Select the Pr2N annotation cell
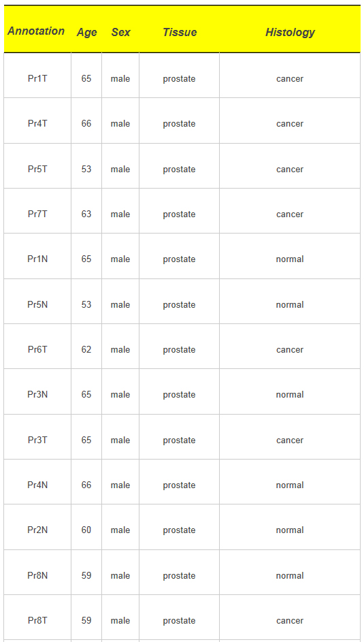Viewport: 364px width, 642px height. (37, 527)
